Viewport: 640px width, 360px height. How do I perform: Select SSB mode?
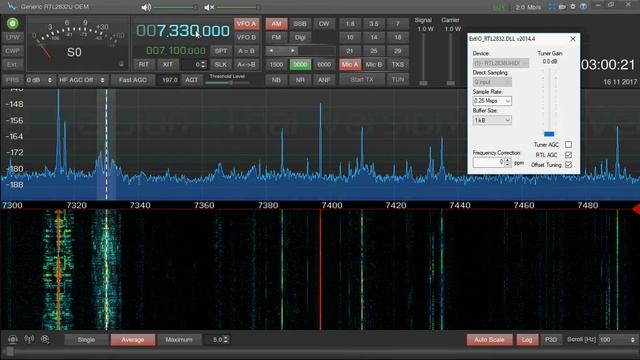300,24
